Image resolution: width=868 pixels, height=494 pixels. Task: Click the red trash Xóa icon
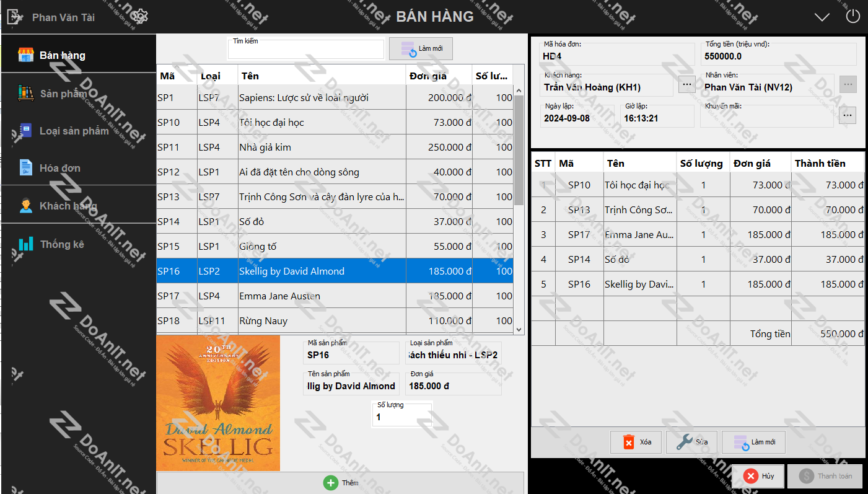click(628, 442)
